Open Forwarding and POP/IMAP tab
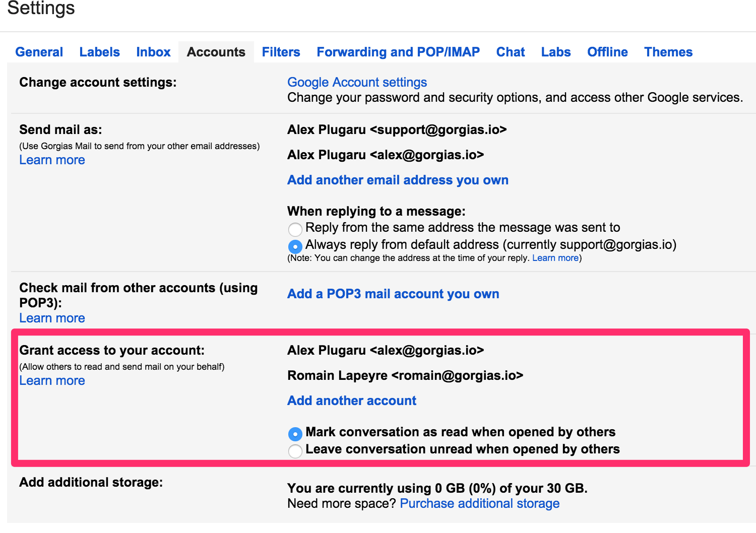Screen dimensions: 756x533 pyautogui.click(x=398, y=52)
